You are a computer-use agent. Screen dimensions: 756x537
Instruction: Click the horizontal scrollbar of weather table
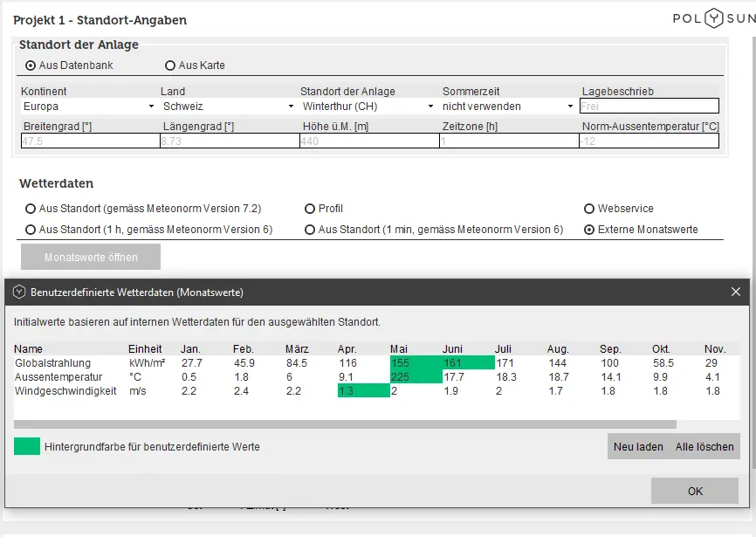[x=345, y=424]
